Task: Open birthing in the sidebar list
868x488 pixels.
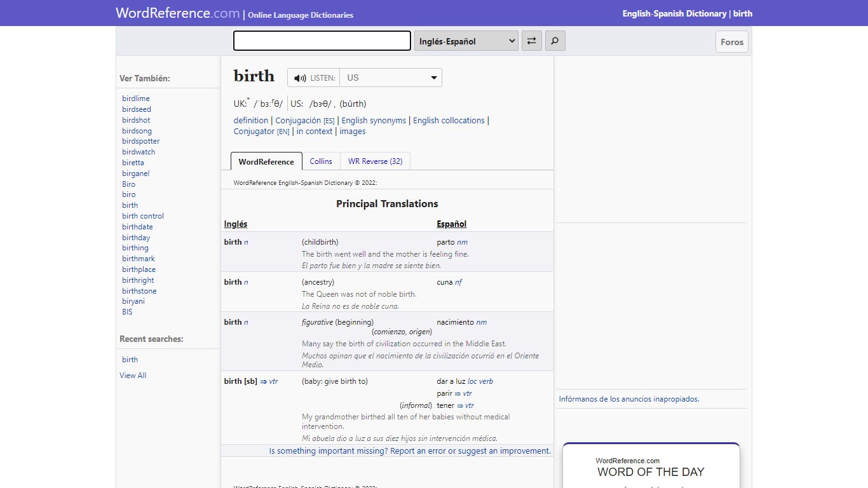Action: [x=135, y=248]
